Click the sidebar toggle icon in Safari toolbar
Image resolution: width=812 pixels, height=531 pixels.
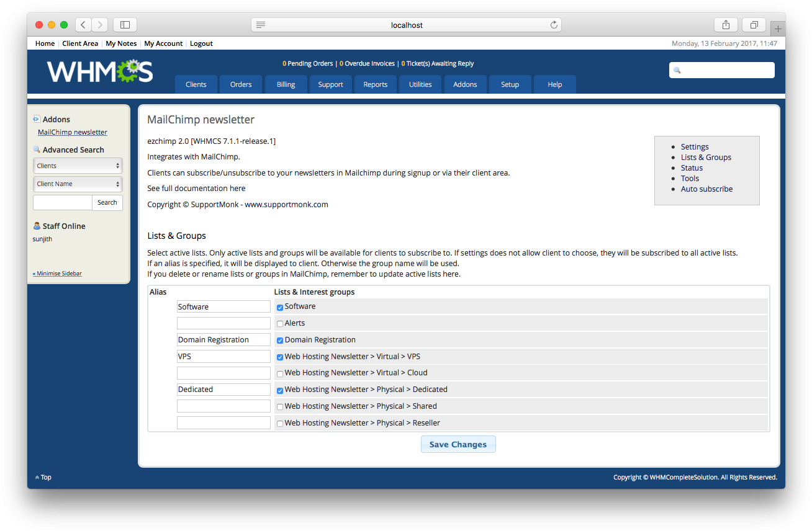tap(125, 24)
